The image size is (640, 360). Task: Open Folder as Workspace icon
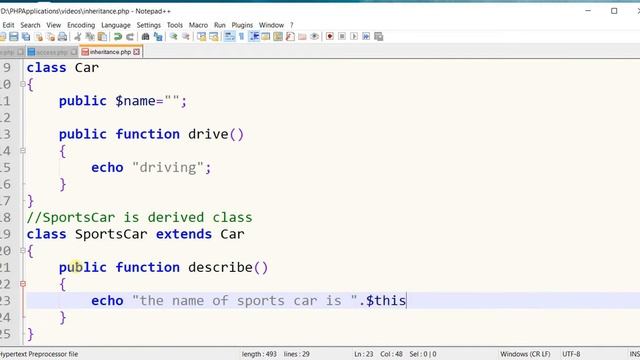point(302,37)
